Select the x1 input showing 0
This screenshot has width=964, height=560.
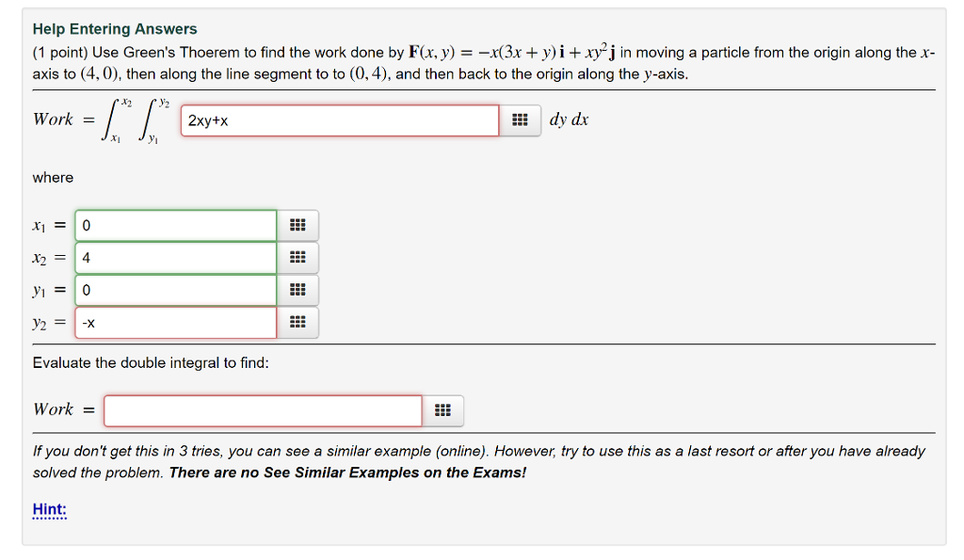pyautogui.click(x=175, y=225)
